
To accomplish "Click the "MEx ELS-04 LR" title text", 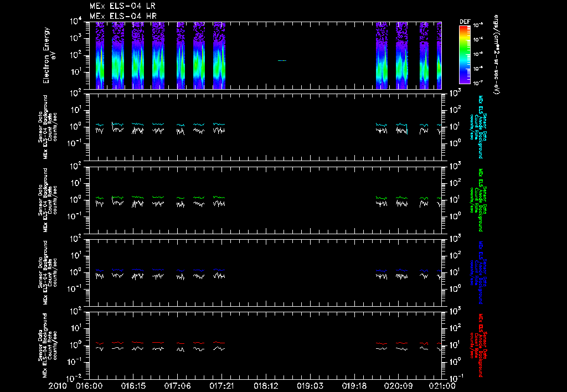I will tap(122, 6).
